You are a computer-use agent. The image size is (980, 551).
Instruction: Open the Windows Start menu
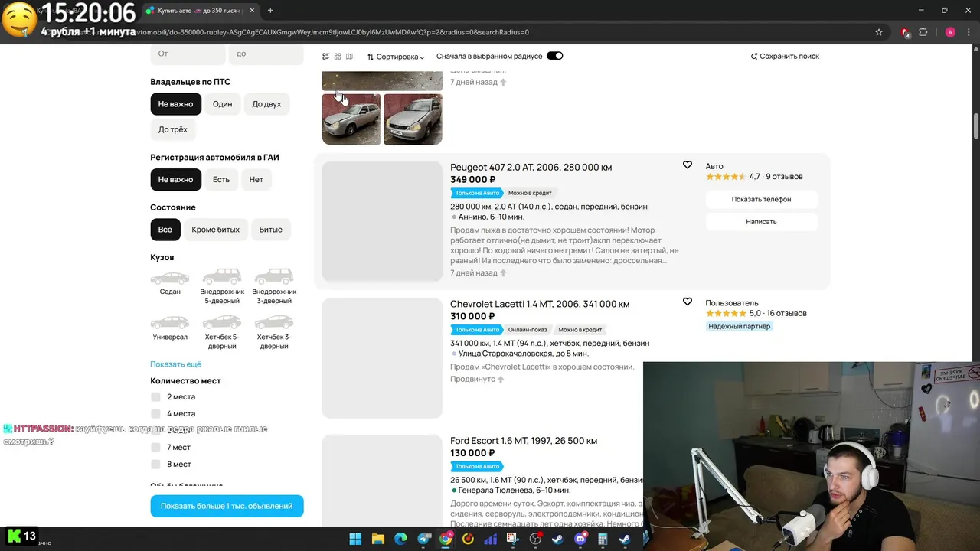coord(355,540)
